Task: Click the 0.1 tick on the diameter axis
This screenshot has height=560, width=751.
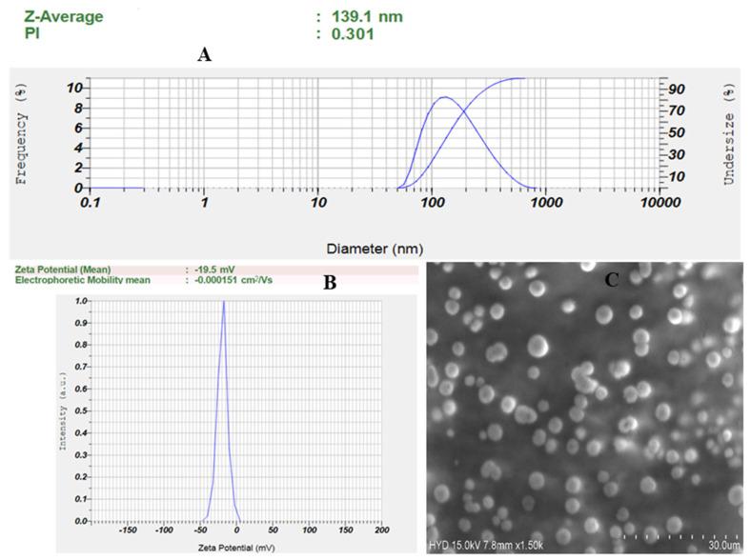Action: click(x=90, y=203)
